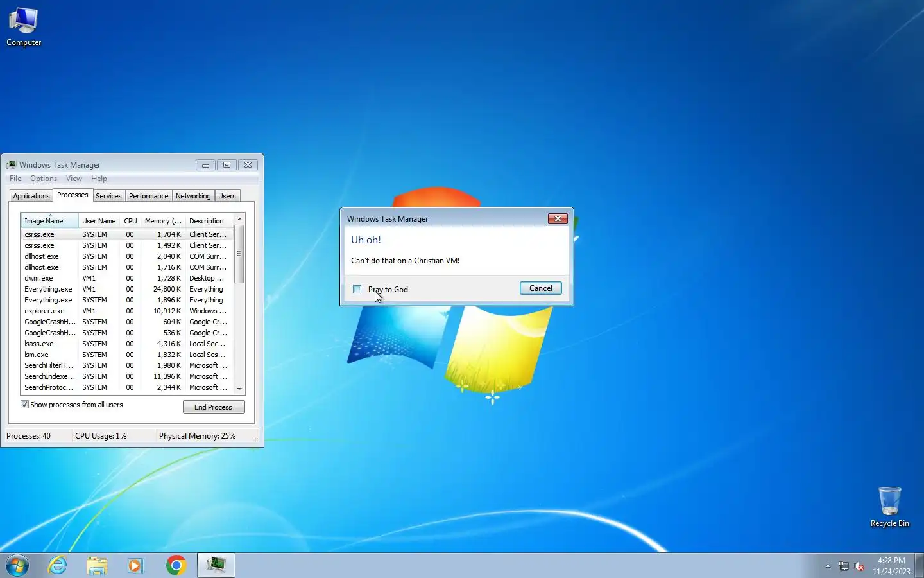Select the lsass.exe process row
Screen dimensions: 924x578
pos(127,344)
